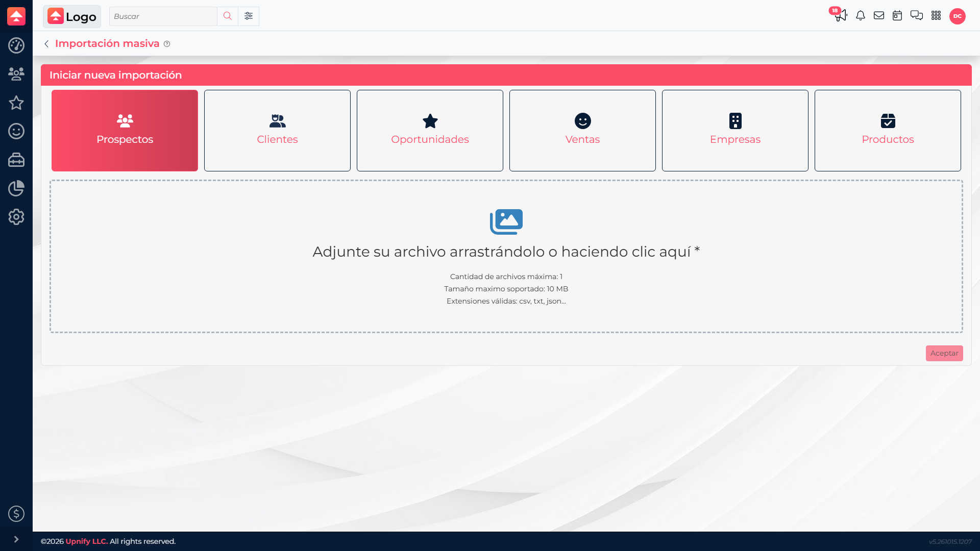Open the smiley face icon in sidebar

[16, 131]
